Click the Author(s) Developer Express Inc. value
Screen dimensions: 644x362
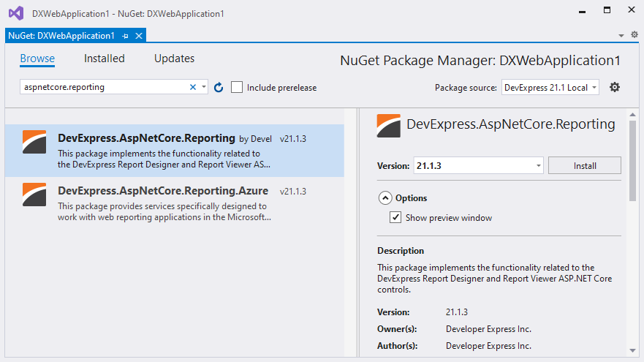488,346
